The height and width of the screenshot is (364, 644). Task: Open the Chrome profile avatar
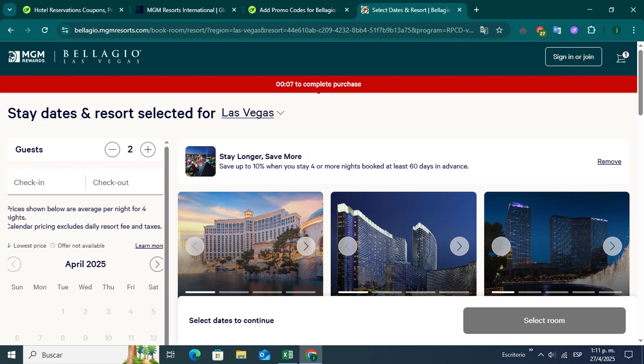point(617,30)
